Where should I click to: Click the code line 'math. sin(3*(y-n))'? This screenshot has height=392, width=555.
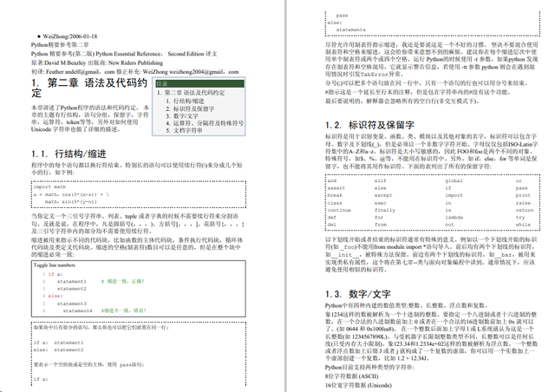tap(71, 201)
